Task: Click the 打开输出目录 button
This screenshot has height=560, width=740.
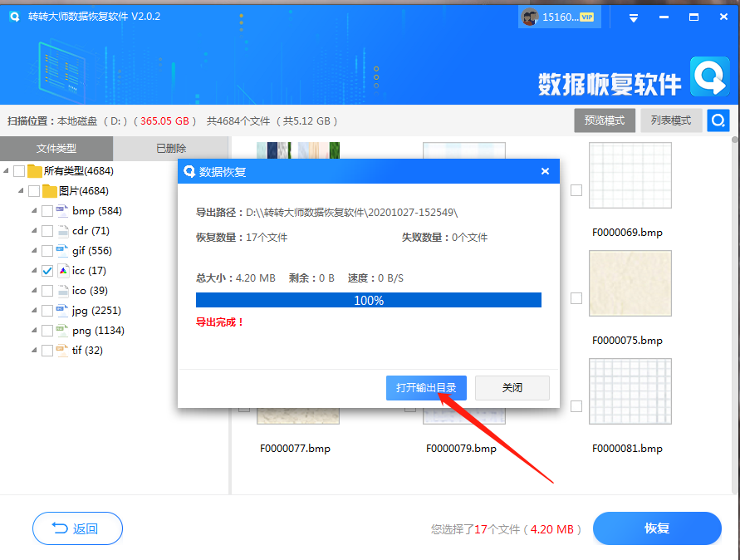Action: click(x=426, y=387)
